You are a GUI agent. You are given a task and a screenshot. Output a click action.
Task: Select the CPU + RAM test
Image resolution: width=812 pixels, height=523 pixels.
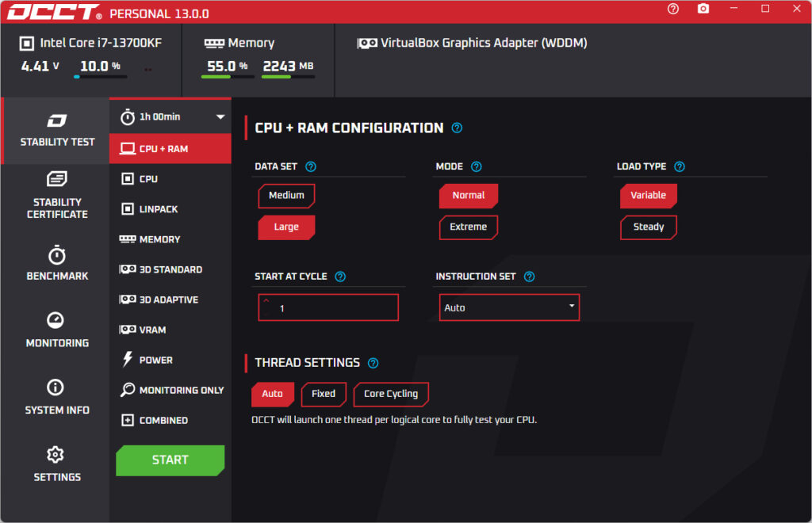170,149
